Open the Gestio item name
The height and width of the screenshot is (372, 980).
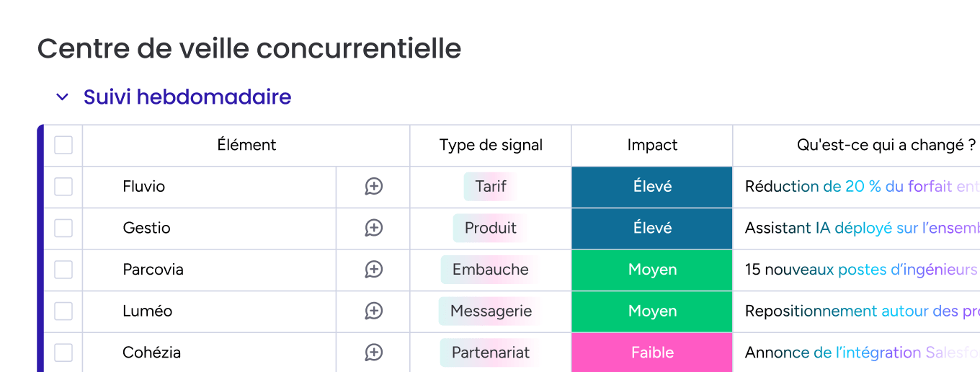[147, 228]
